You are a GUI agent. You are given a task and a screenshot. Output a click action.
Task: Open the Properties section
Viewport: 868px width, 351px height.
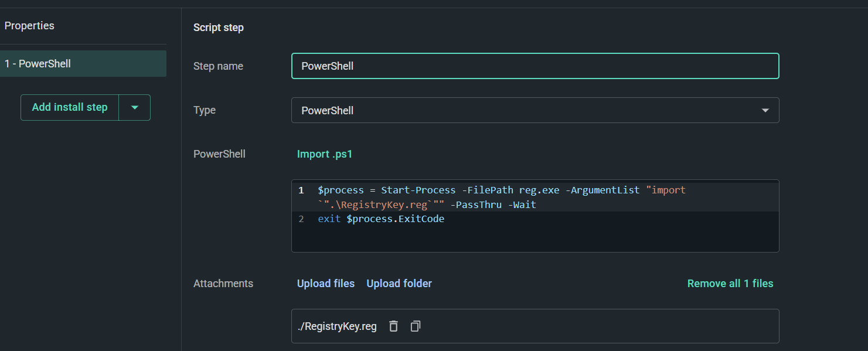pyautogui.click(x=29, y=26)
